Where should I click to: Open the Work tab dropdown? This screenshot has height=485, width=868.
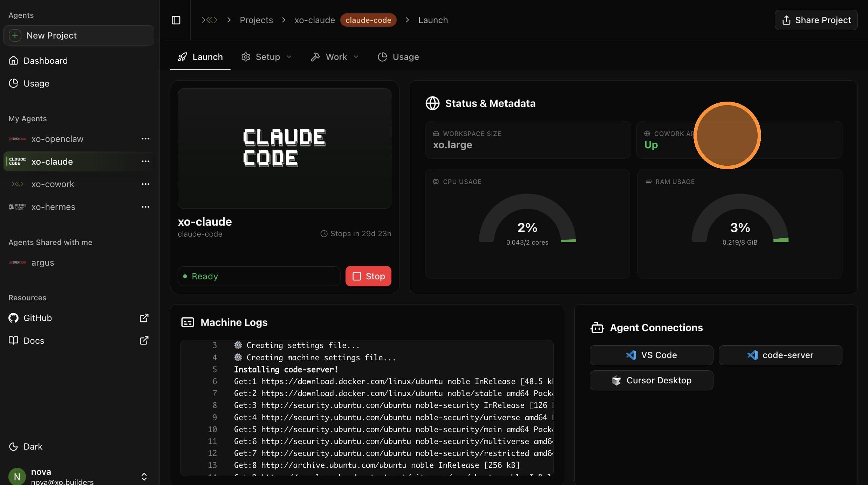[x=335, y=57]
